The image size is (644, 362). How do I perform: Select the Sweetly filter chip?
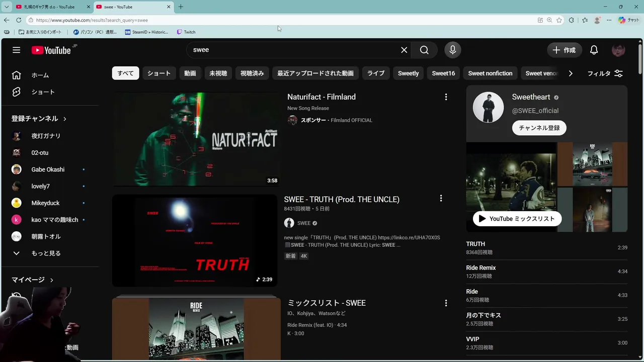[x=408, y=73]
